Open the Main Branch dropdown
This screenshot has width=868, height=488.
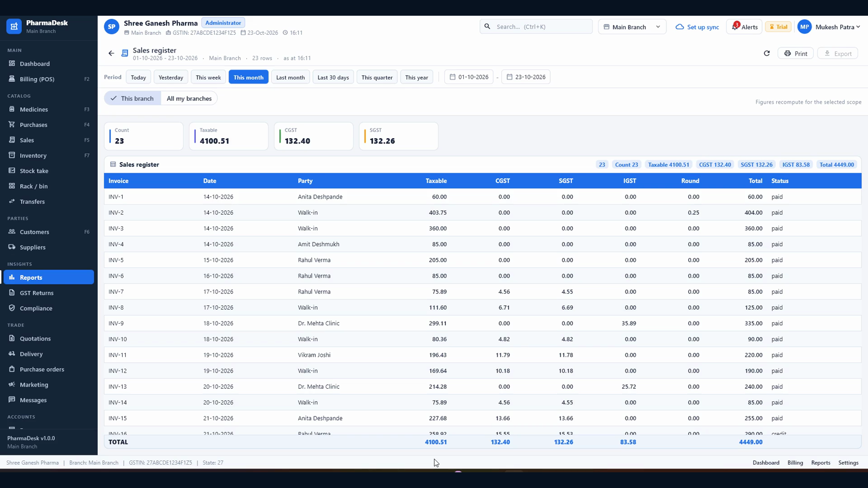coord(632,27)
